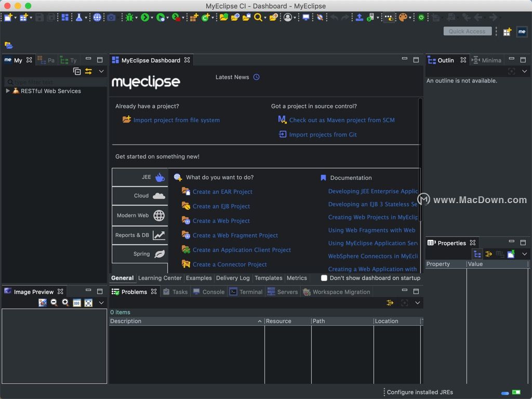
Task: Open the color palette theme icon
Action: pyautogui.click(x=403, y=17)
